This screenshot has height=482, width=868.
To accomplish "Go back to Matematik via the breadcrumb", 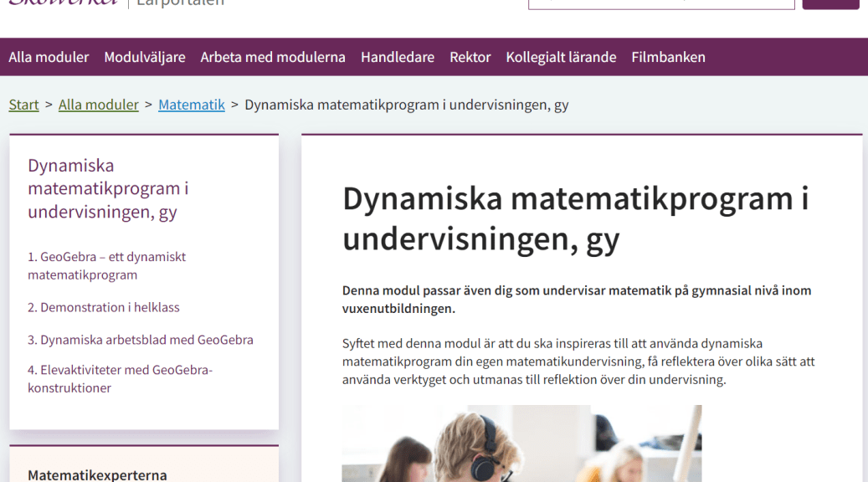I will (x=192, y=105).
